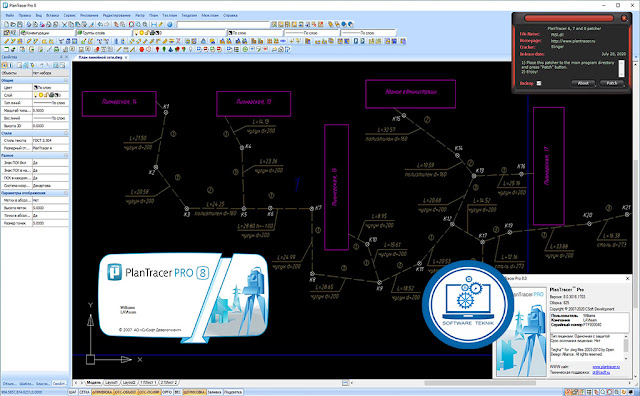The width and height of the screenshot is (640, 396).
Task: Close the About PlanTracer Pro dialog
Action: click(627, 278)
